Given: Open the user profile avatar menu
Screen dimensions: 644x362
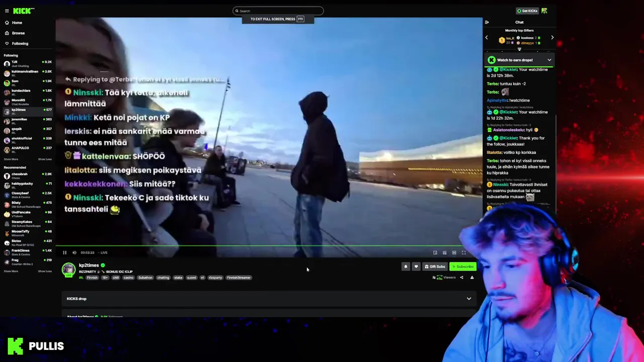Looking at the screenshot, I should click(x=544, y=11).
